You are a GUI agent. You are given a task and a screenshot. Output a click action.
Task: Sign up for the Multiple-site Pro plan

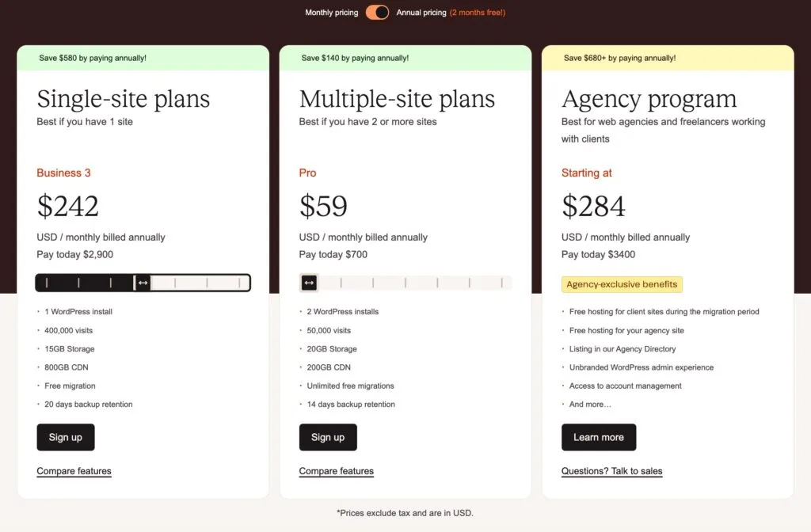coord(327,437)
